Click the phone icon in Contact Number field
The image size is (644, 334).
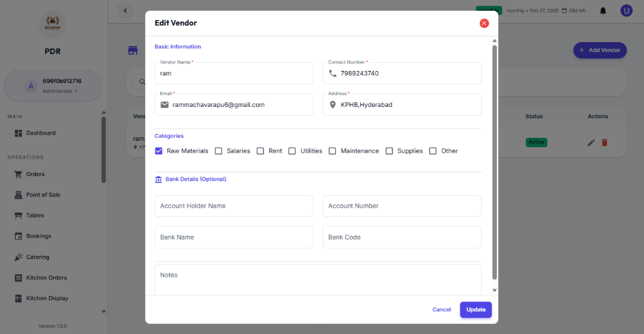pos(333,73)
